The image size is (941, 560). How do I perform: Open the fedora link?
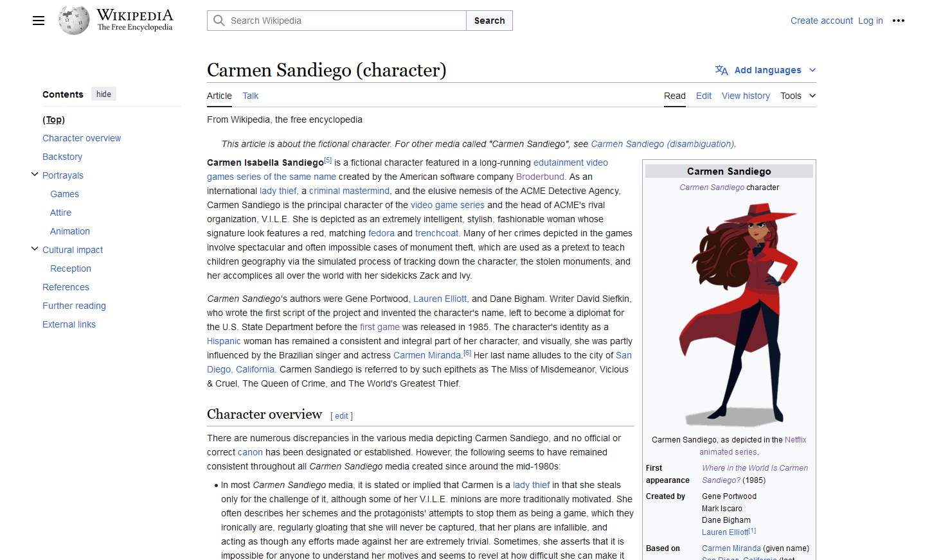[x=381, y=233]
